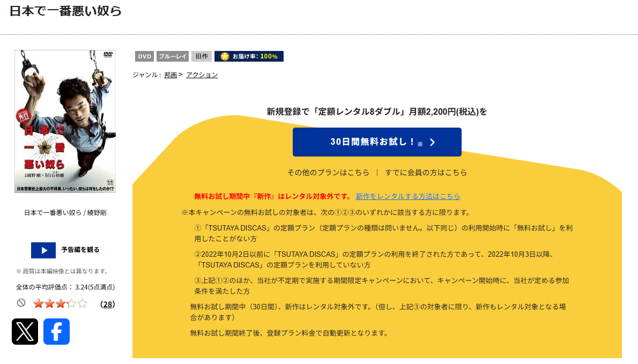
Task: Open the アクション genre link
Action: [202, 75]
